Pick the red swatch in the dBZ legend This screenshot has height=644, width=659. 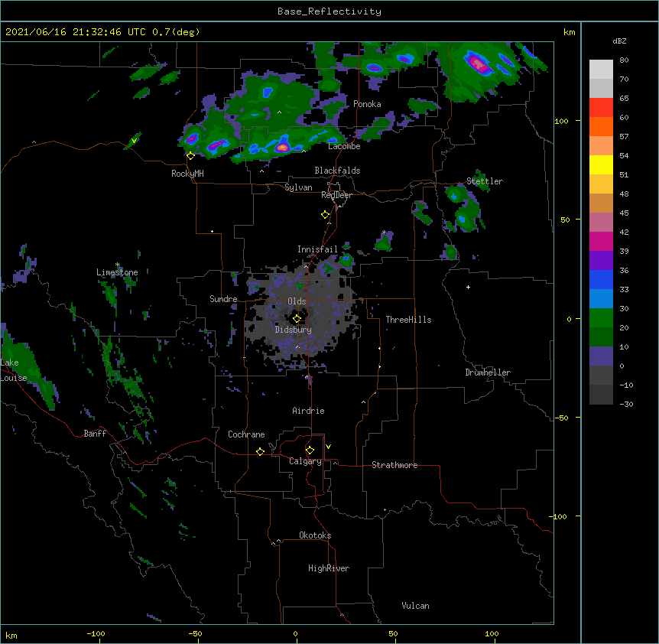point(601,107)
